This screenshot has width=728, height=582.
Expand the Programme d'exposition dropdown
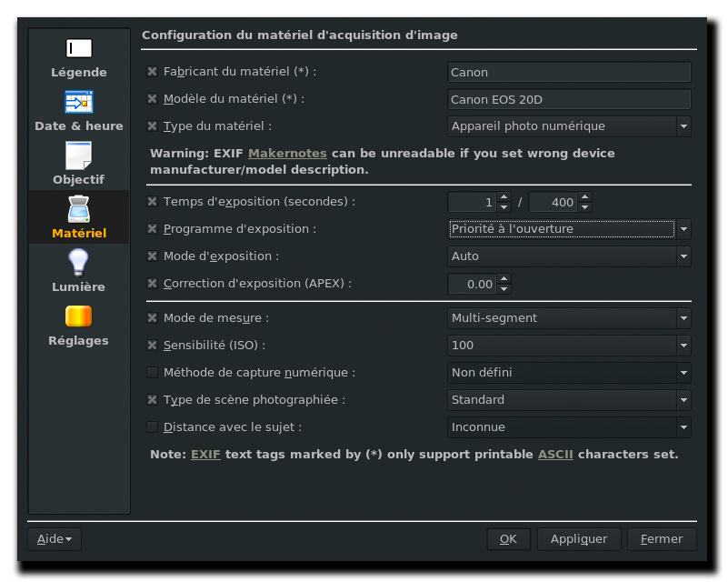[x=569, y=229]
